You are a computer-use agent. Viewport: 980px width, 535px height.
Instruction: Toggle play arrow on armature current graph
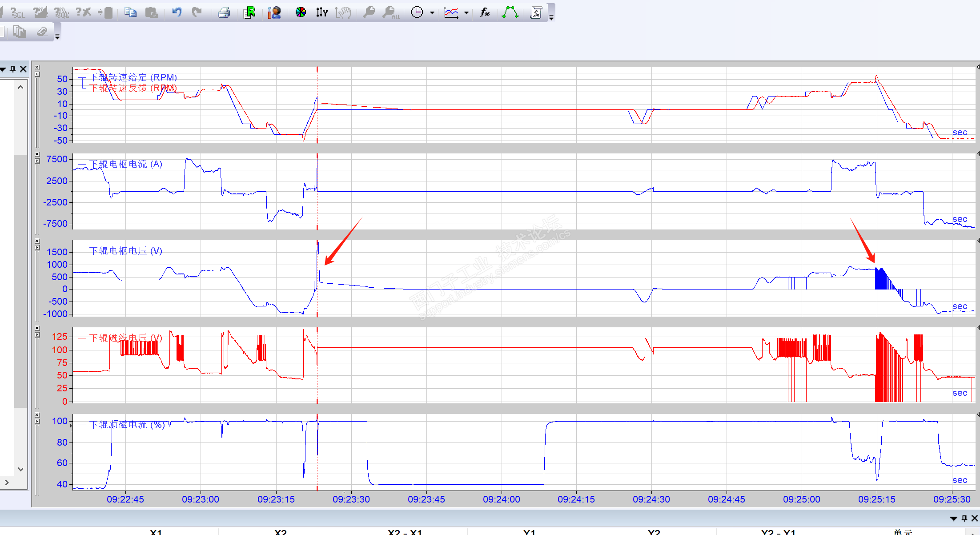37,161
